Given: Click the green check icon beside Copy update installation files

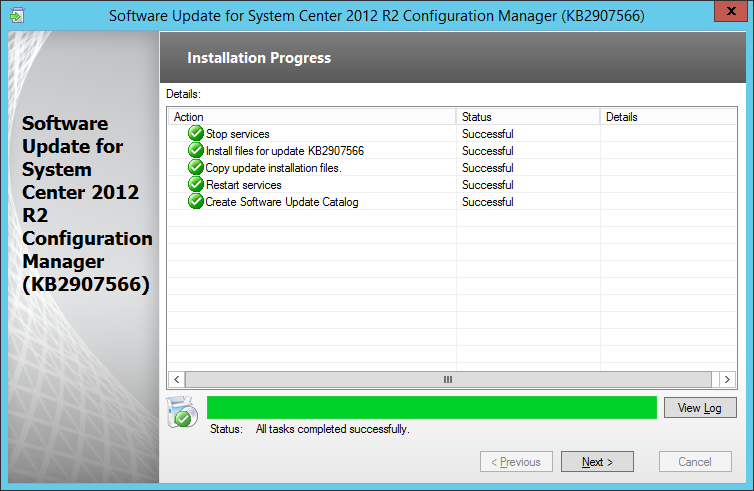Looking at the screenshot, I should [196, 167].
